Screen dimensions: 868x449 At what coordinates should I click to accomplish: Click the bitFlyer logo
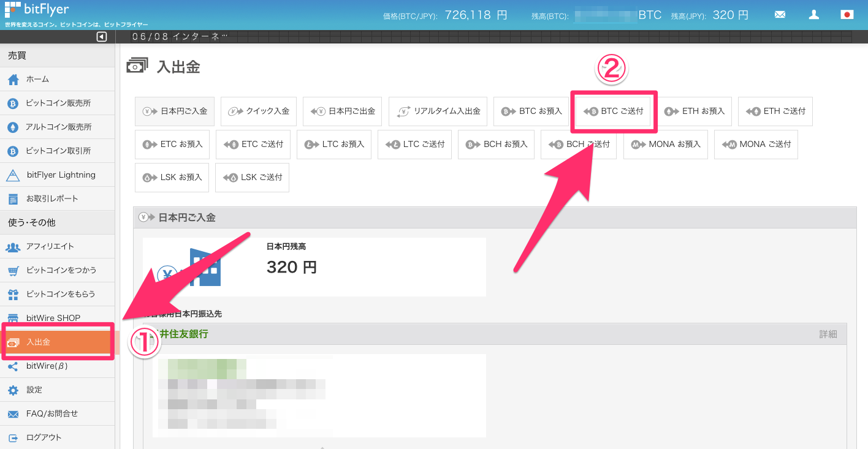[37, 10]
